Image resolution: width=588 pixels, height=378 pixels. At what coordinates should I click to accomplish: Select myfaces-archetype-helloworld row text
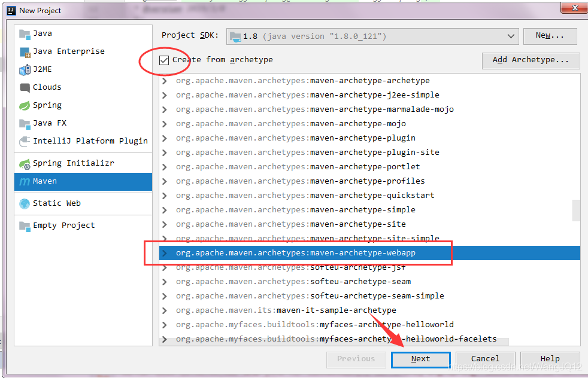[x=314, y=325]
